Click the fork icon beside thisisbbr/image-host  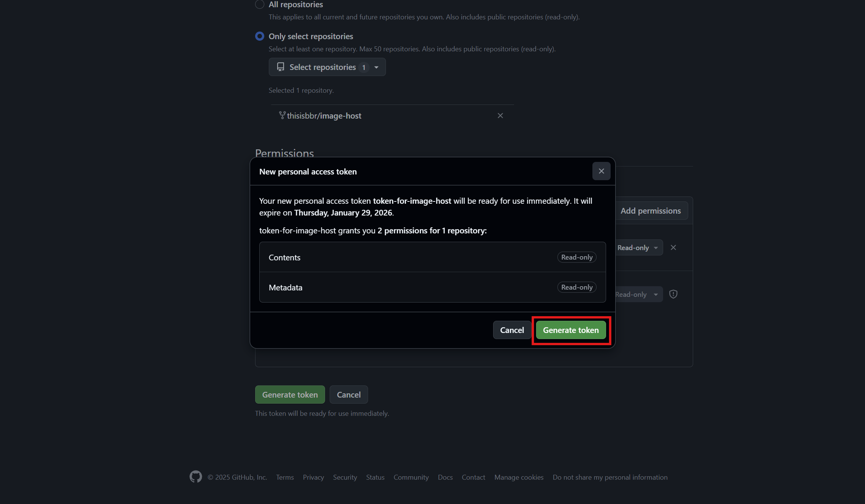coord(282,116)
